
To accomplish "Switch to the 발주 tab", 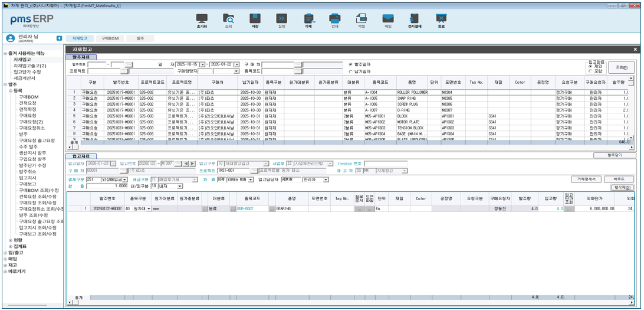I will click(140, 38).
